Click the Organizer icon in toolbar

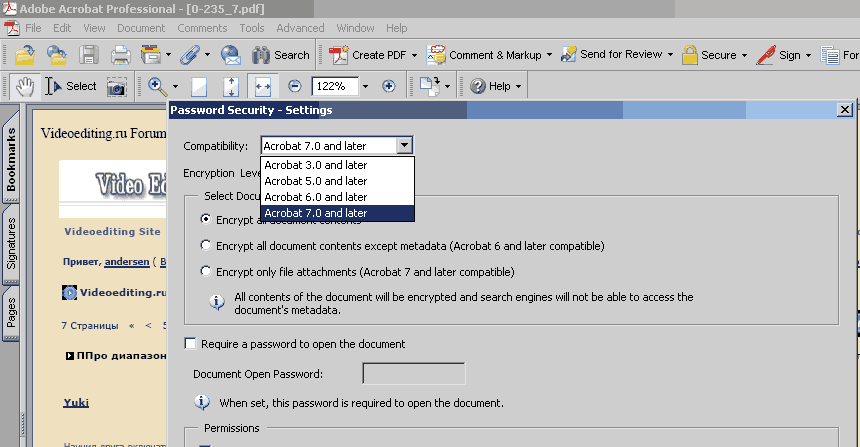tap(151, 55)
